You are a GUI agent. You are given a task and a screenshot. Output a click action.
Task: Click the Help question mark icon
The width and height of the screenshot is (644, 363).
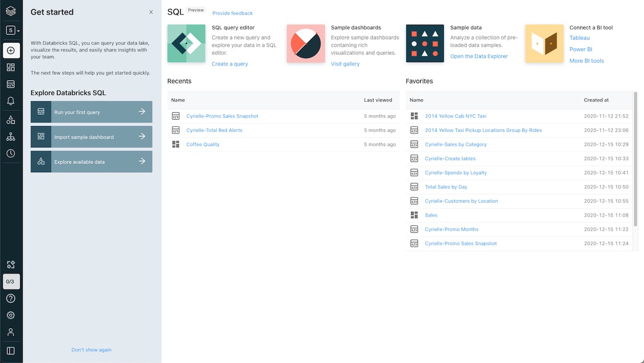[11, 298]
